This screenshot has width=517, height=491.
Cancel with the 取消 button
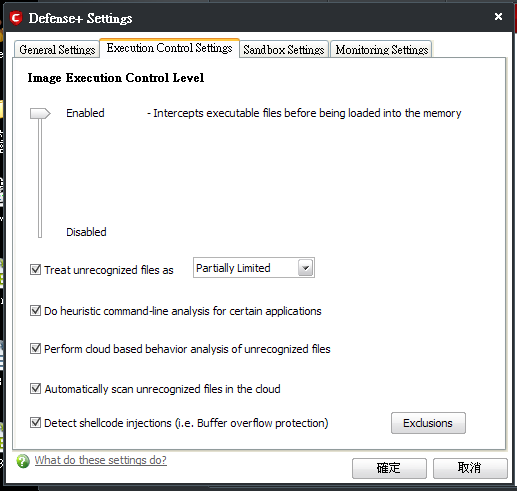(470, 468)
